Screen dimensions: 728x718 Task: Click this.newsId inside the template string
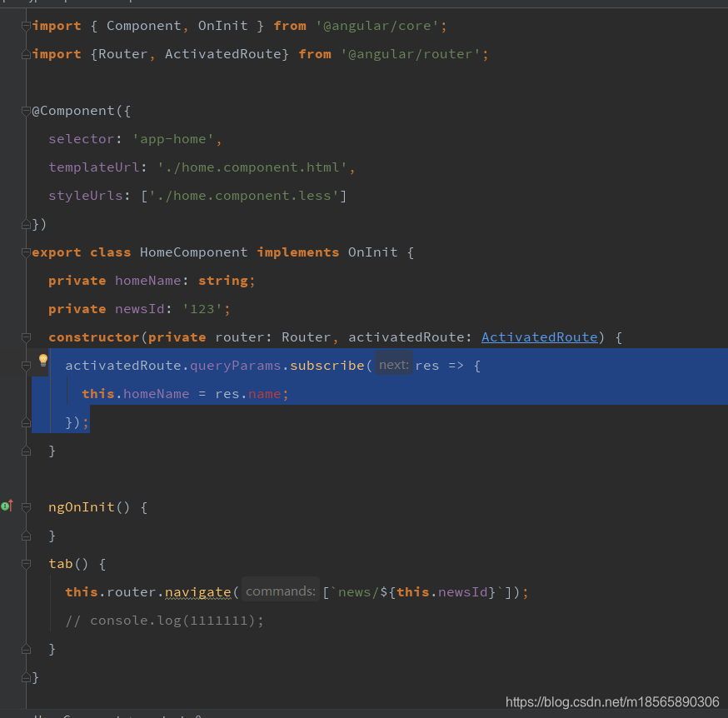442,592
